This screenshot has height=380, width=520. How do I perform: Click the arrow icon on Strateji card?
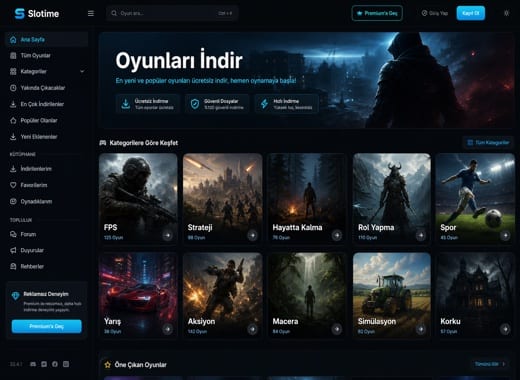click(x=252, y=236)
